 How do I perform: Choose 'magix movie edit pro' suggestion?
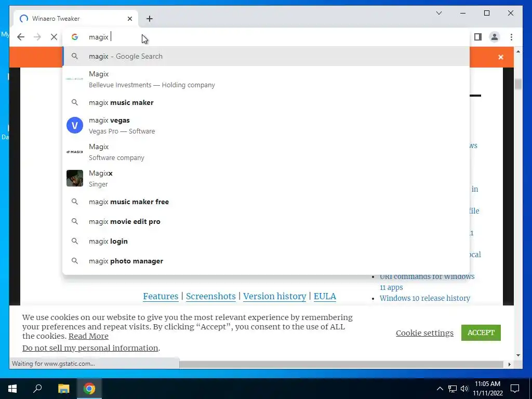tap(266, 221)
